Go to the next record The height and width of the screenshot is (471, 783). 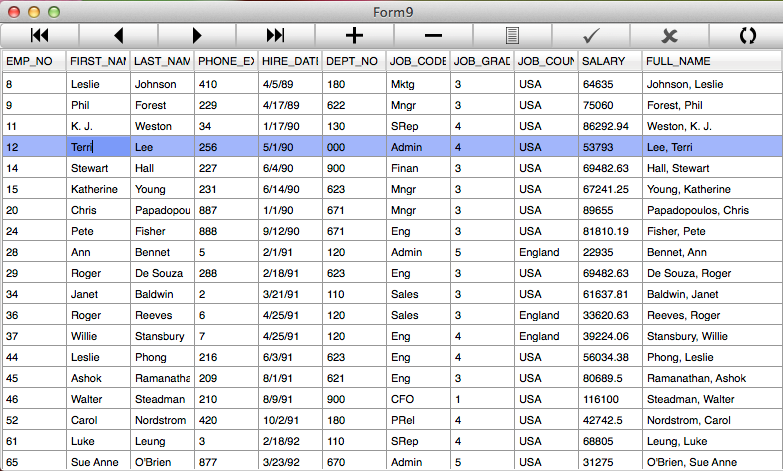click(197, 35)
